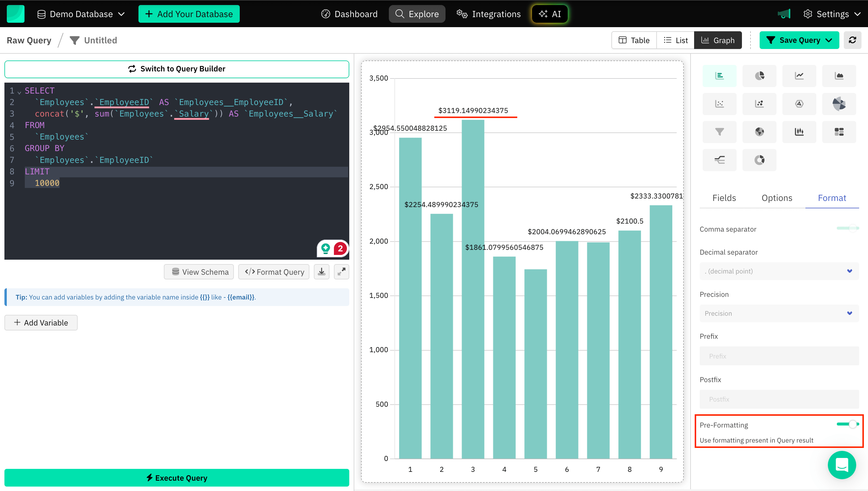This screenshot has height=491, width=868.
Task: Open the Decimal separator dropdown
Action: pos(779,271)
